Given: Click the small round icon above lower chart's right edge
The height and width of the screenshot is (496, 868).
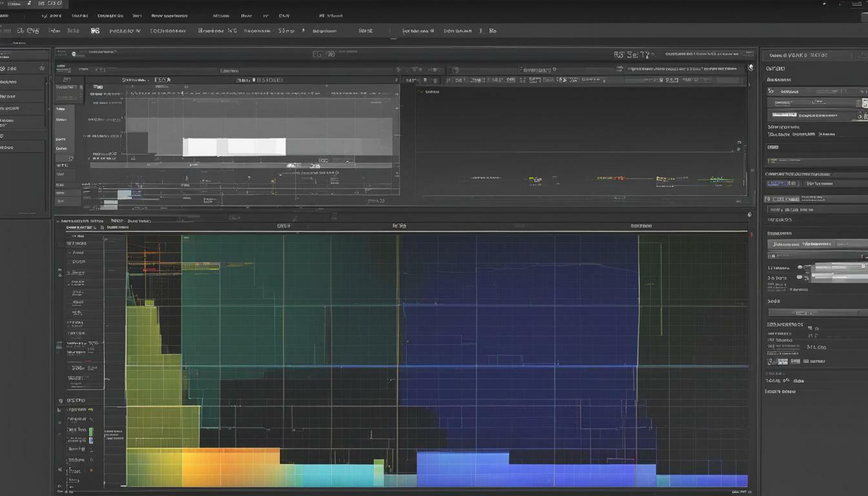Looking at the screenshot, I should pyautogui.click(x=749, y=214).
